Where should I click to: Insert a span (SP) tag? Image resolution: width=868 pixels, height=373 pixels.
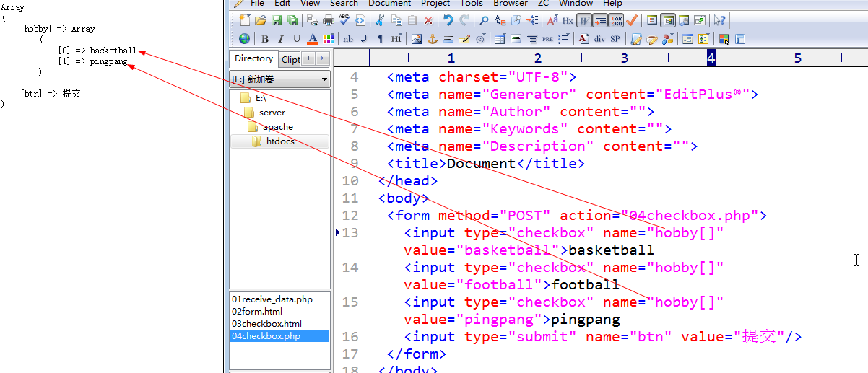(x=615, y=39)
